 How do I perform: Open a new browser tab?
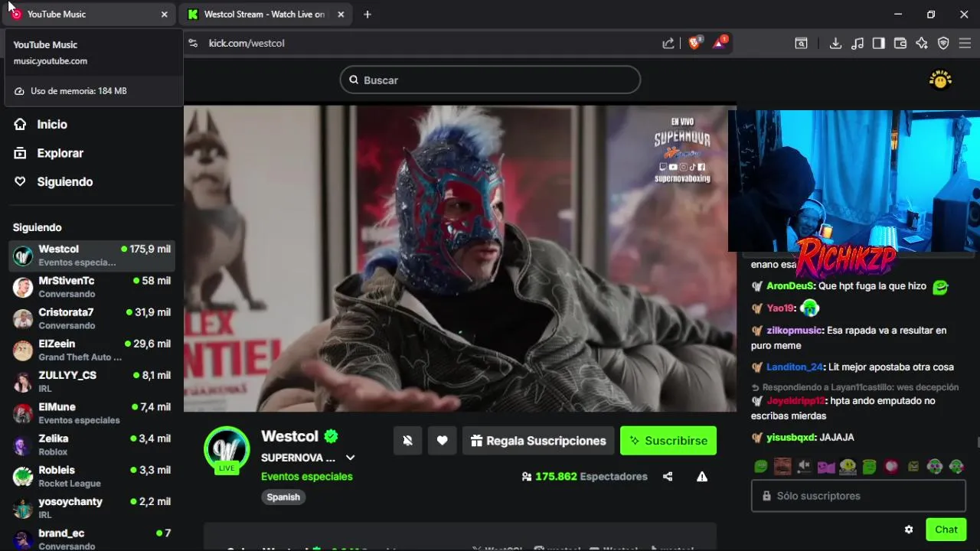[367, 14]
